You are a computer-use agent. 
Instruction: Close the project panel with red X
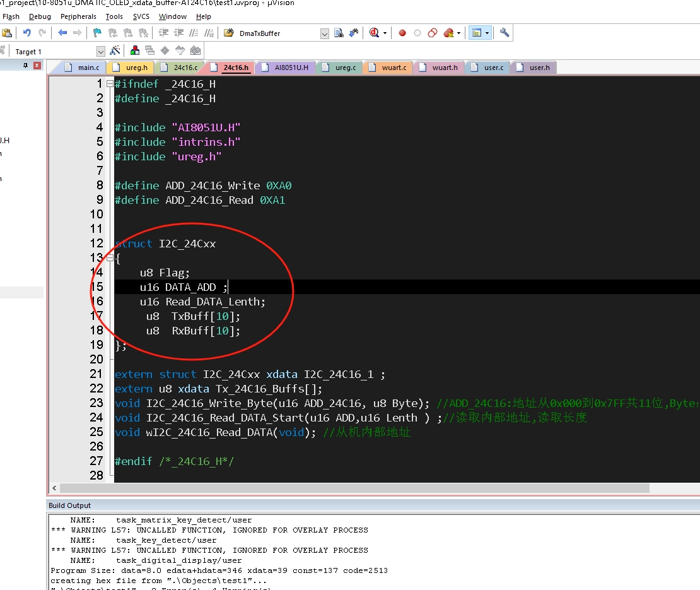click(x=37, y=66)
